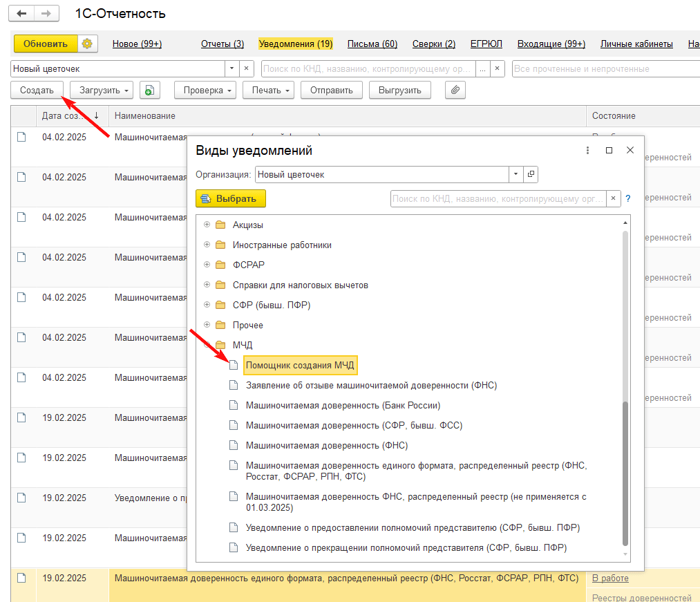Expand the Акцизы folder
Viewport: 700px width, 602px height.
(207, 225)
